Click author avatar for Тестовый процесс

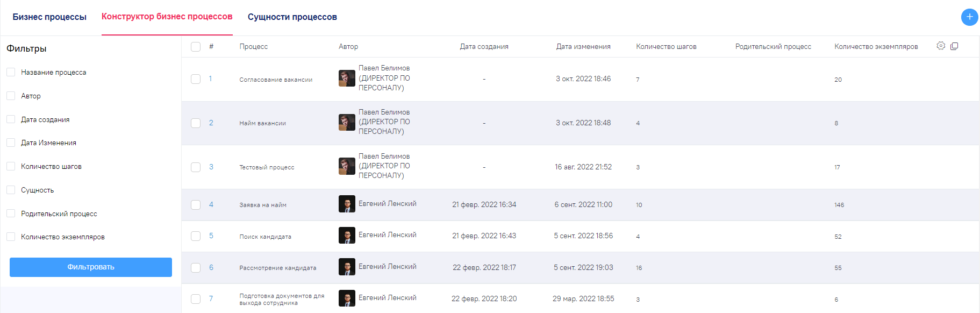tap(347, 166)
